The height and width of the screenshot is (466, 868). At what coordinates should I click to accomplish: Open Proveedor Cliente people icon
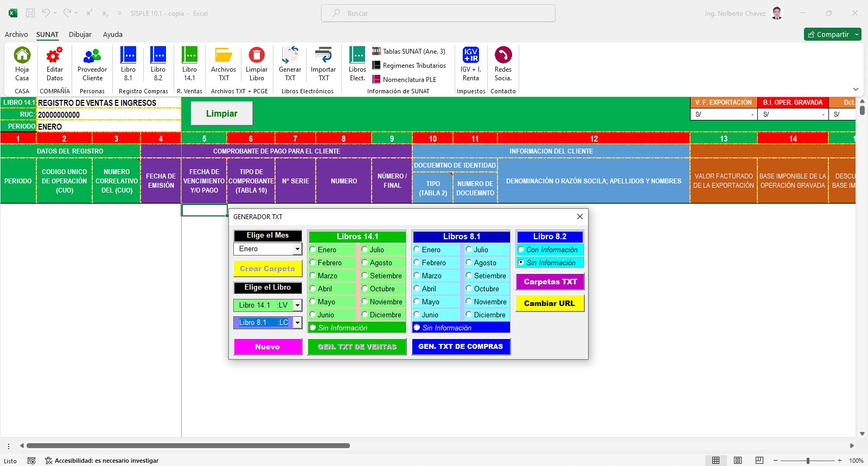(x=92, y=55)
